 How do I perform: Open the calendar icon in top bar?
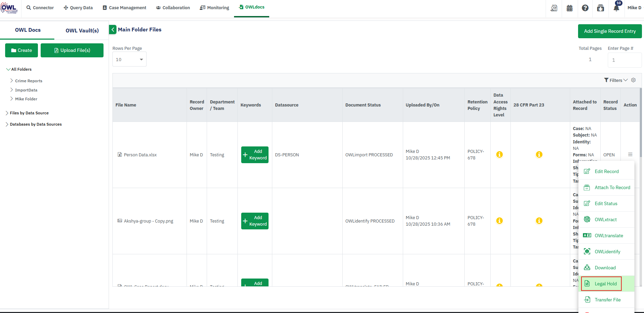[570, 8]
